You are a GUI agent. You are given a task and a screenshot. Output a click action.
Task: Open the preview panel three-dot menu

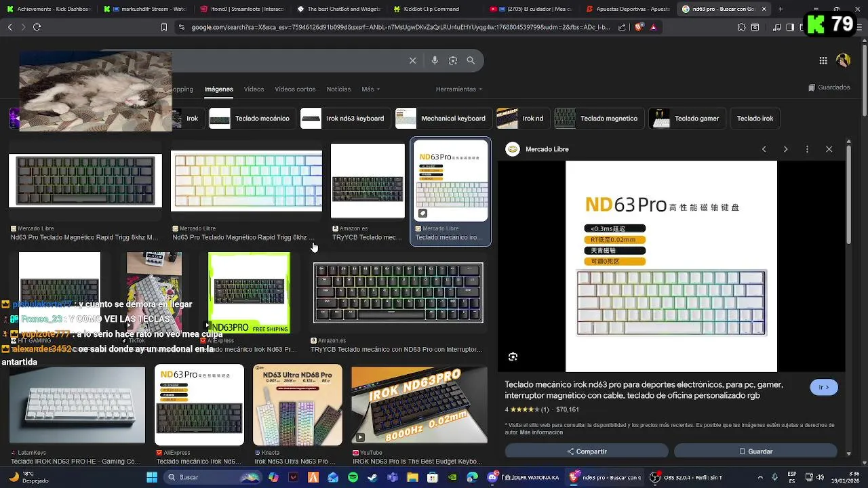[807, 149]
